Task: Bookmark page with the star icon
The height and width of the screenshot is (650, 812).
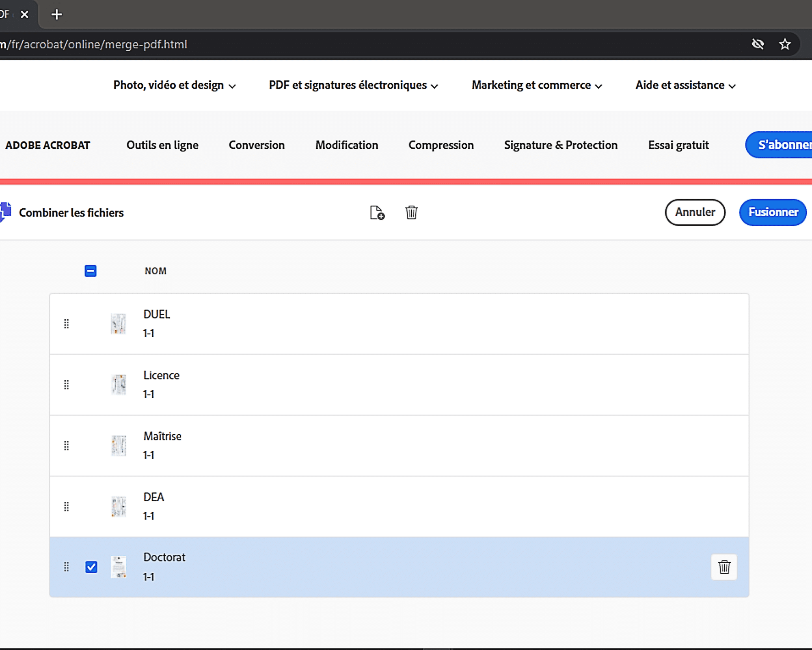Action: (x=785, y=44)
